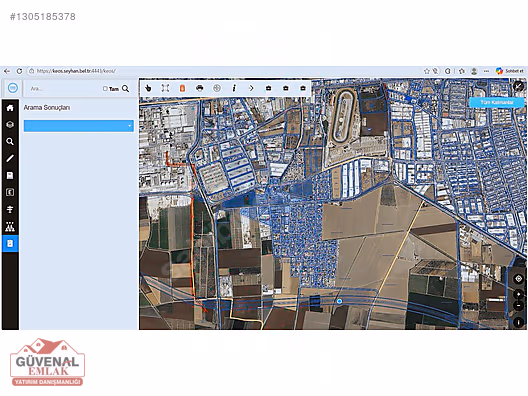528x396 pixels.
Task: Click the middle briefcase toolbar icon
Action: pos(286,88)
